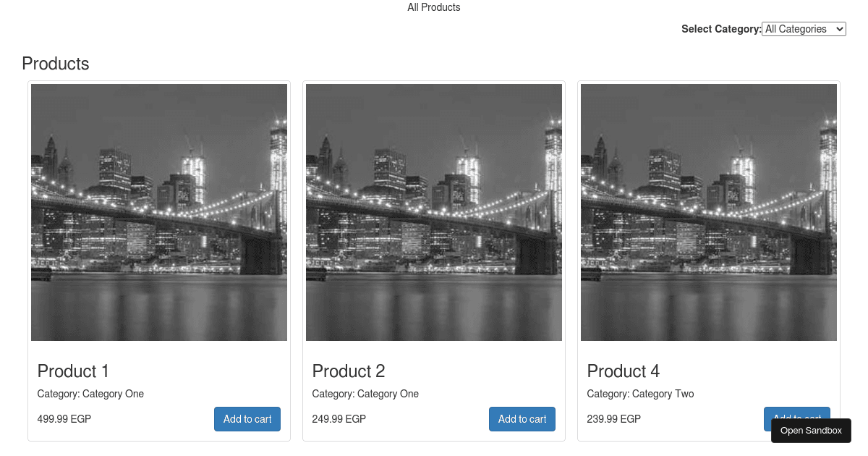Select the Product 1 title
This screenshot has height=456, width=868.
tap(72, 371)
